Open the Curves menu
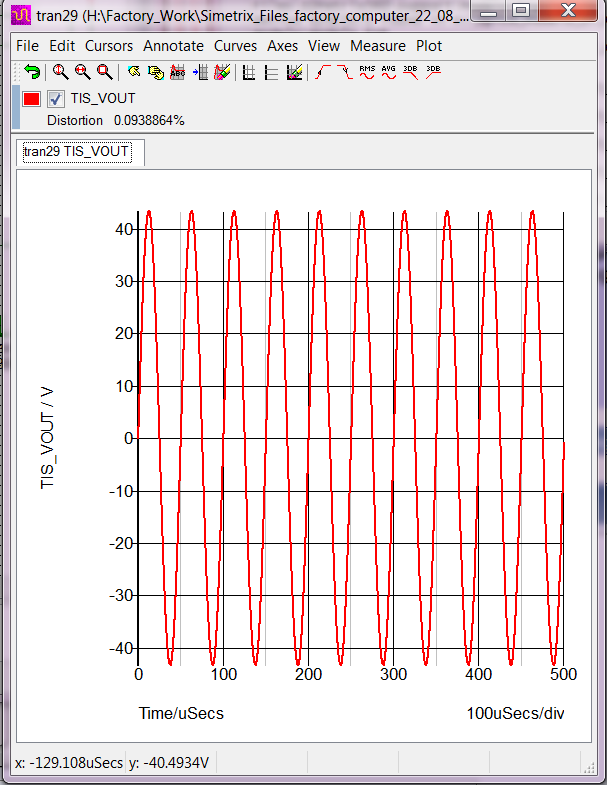 tap(235, 46)
